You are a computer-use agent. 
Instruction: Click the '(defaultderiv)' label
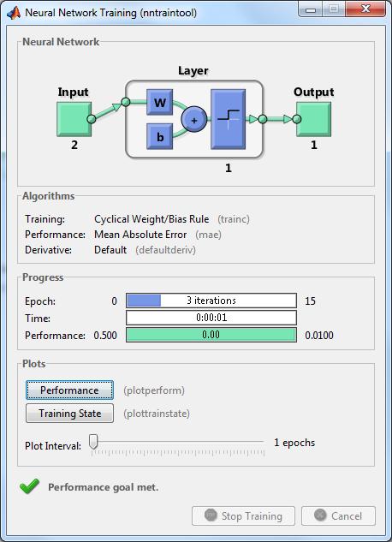coord(165,250)
